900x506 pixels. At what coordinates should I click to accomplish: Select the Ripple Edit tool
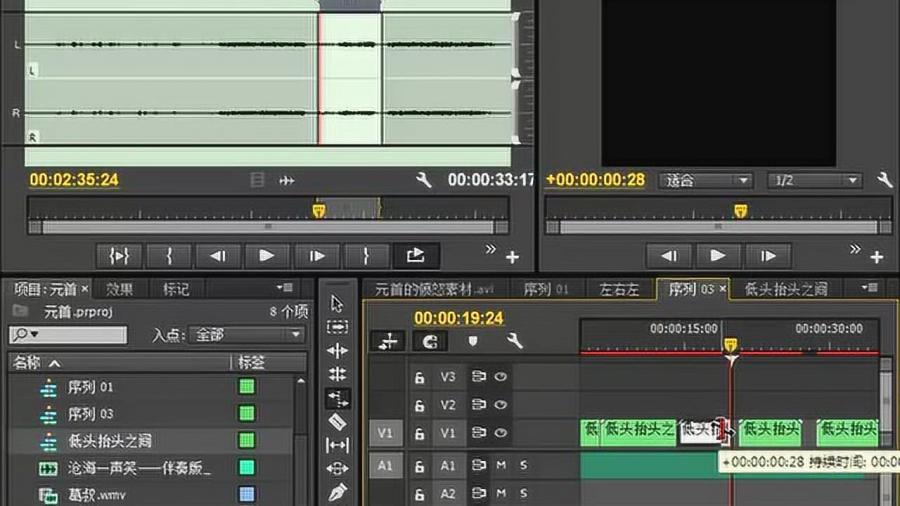pos(337,351)
